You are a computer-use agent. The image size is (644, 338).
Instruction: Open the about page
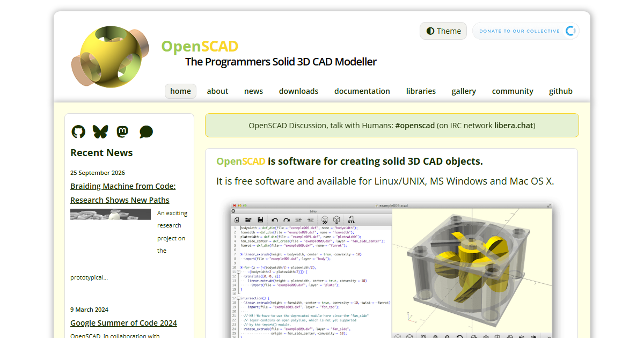[x=217, y=91]
